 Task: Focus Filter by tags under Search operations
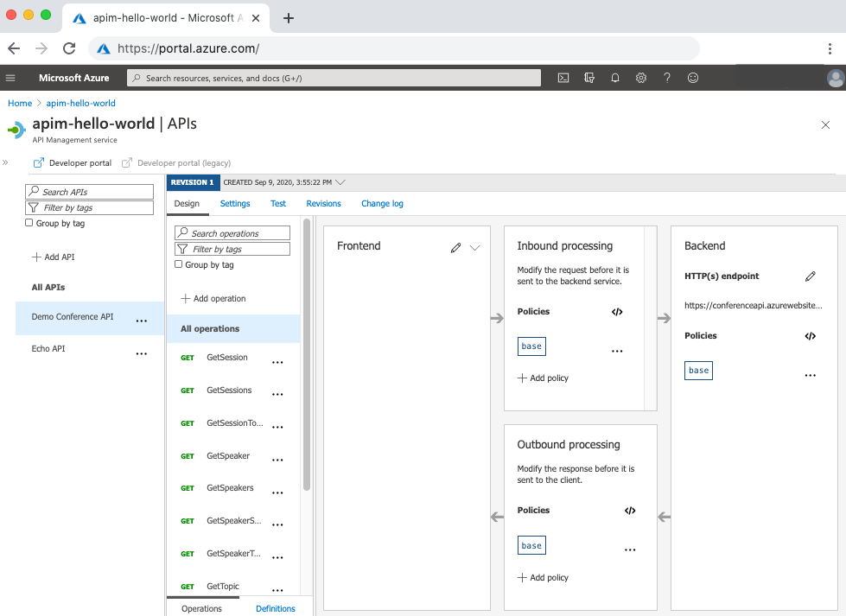(x=232, y=249)
